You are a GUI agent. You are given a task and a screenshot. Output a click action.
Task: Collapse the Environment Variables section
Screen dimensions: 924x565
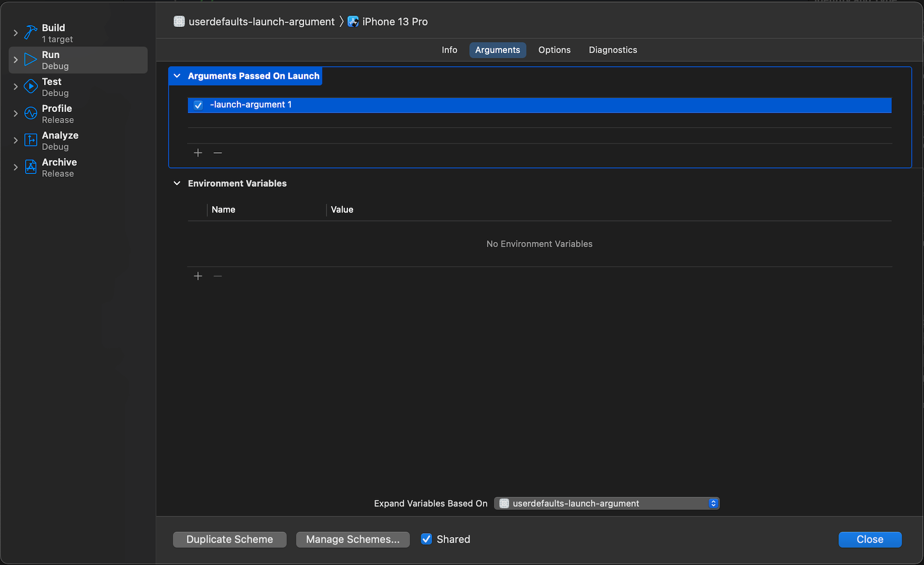pyautogui.click(x=177, y=184)
